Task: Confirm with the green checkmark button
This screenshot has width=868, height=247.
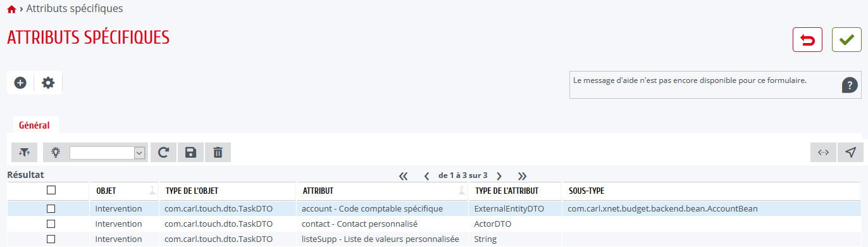Action: click(x=846, y=40)
